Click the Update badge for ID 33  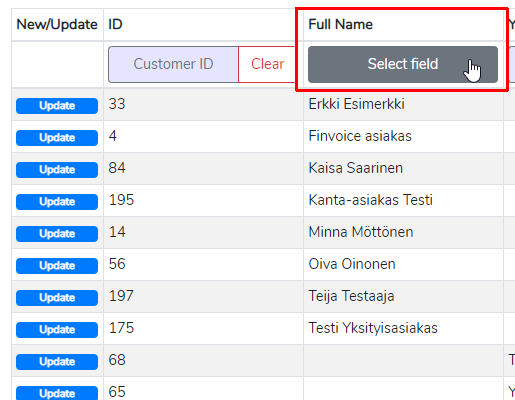(57, 106)
